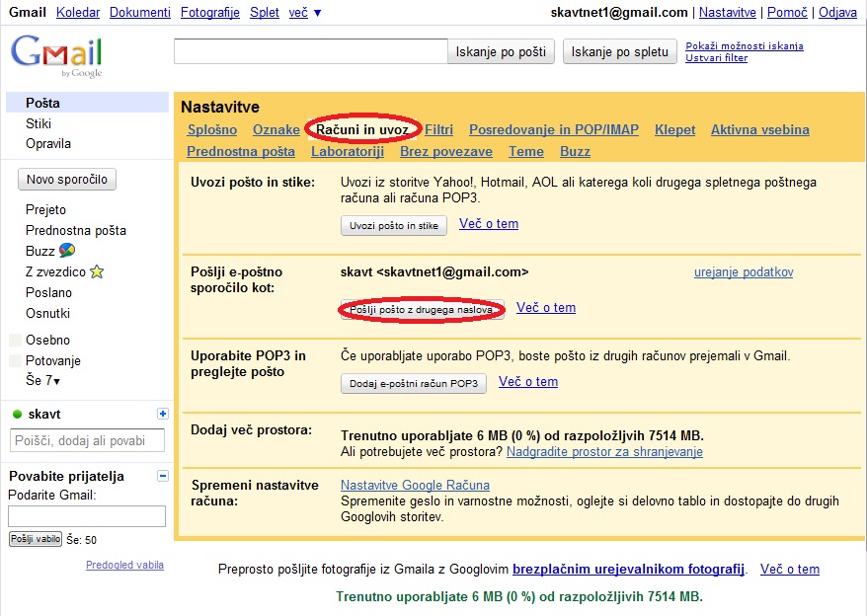Click the 'Uvozi pošto in stike' button

click(394, 226)
